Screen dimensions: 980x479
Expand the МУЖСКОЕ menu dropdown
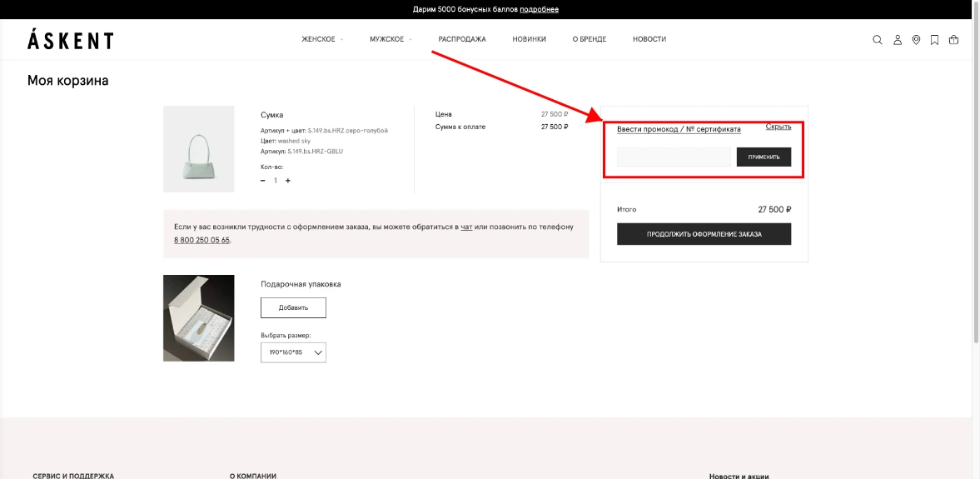click(x=390, y=39)
